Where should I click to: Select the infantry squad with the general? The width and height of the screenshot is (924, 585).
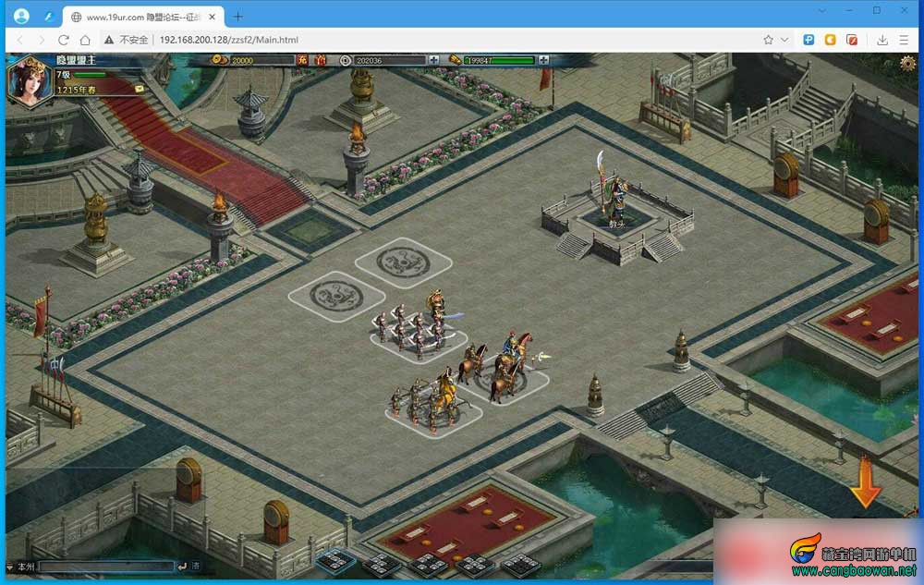point(418,327)
